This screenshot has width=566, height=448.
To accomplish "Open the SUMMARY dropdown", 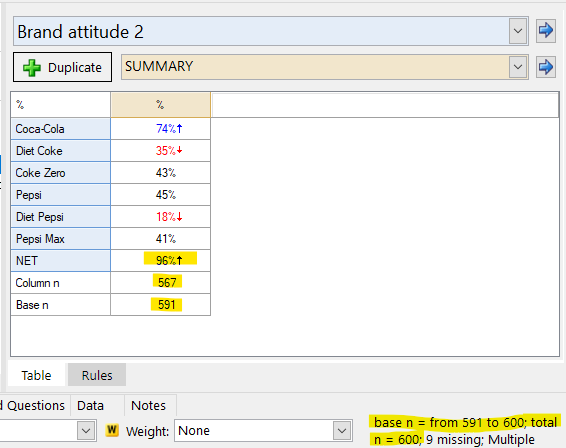I will 518,67.
